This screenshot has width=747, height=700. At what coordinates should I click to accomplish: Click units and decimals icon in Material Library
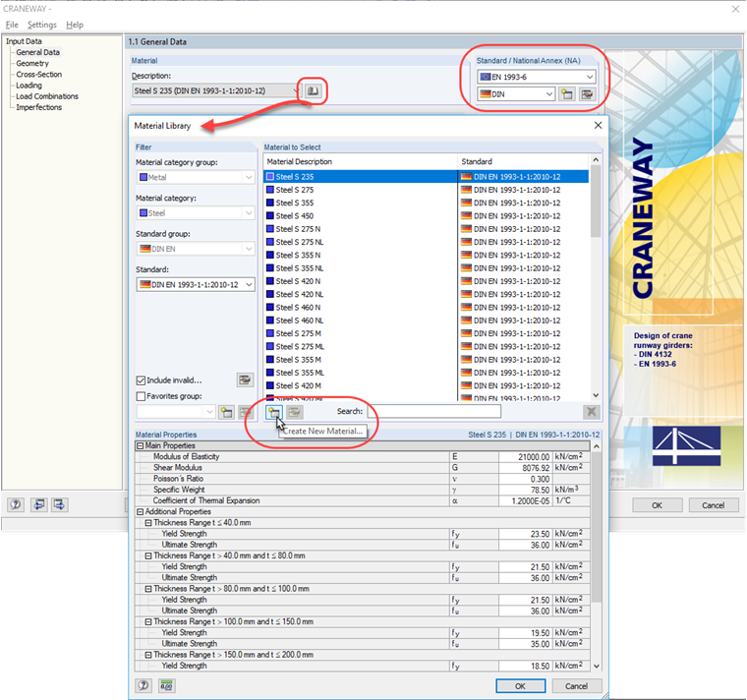(166, 685)
